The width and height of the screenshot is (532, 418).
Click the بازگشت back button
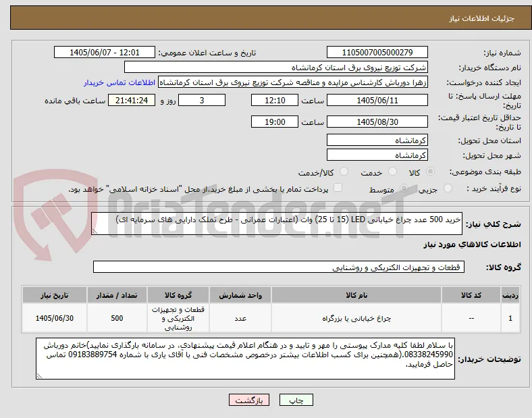click(249, 400)
